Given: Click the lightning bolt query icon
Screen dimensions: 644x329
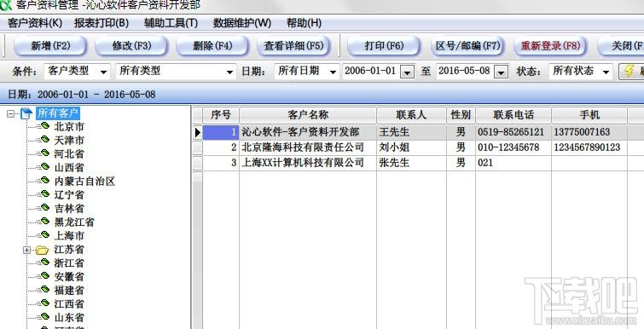Looking at the screenshot, I should click(629, 71).
